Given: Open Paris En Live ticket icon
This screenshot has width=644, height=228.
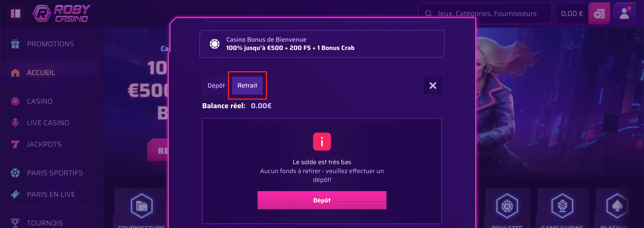Looking at the screenshot, I should [15, 194].
